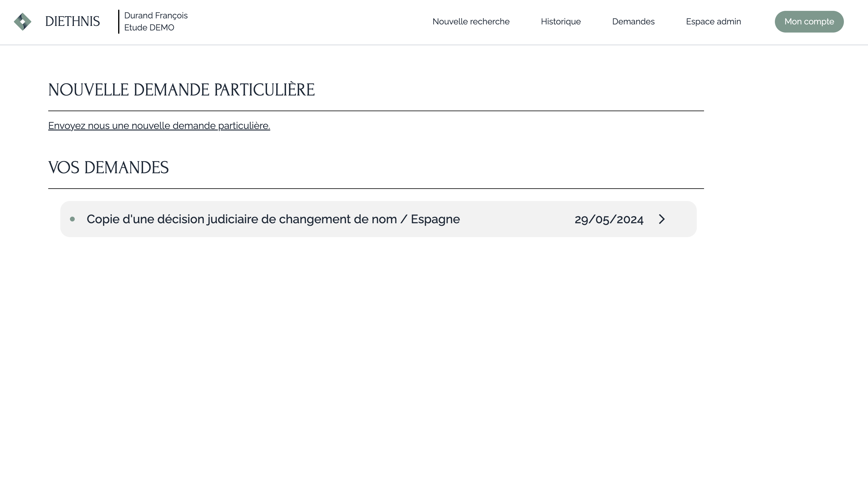Navigate to Espace admin
Screen dimensions: 868x489
click(713, 22)
